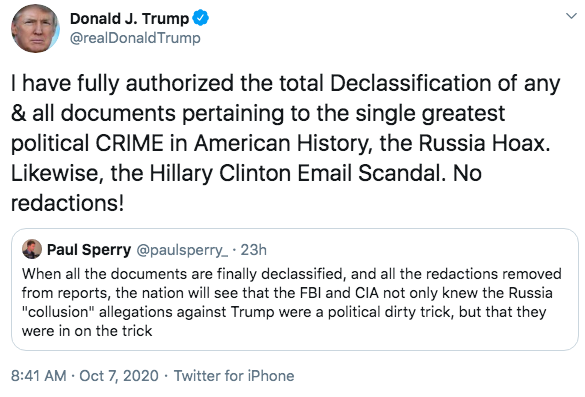Visit the @paulsperry_ handle
The height and width of the screenshot is (397, 585).
point(182,250)
